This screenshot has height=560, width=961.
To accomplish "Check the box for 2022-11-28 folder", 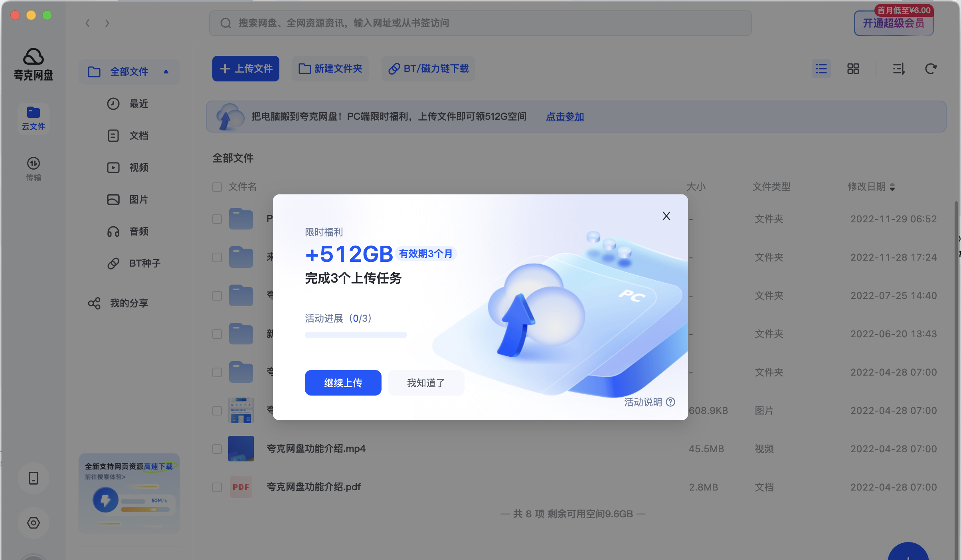I will (x=217, y=257).
